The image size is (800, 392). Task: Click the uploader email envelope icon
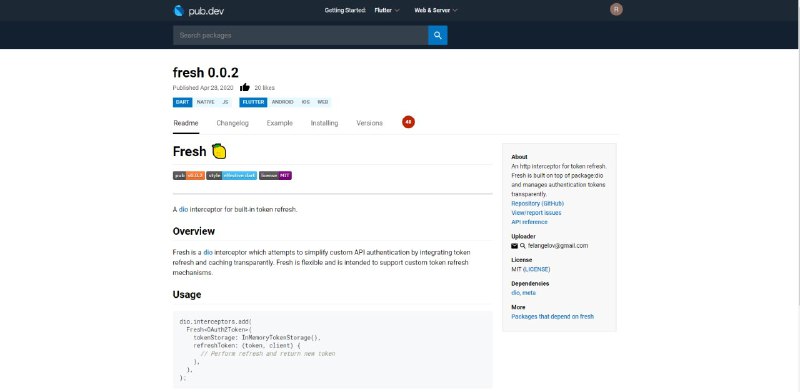[x=514, y=246]
